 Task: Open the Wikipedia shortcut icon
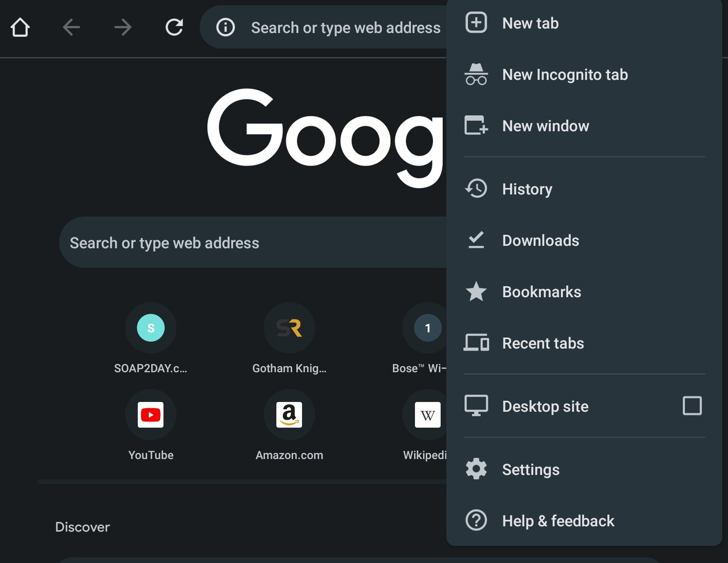click(427, 415)
